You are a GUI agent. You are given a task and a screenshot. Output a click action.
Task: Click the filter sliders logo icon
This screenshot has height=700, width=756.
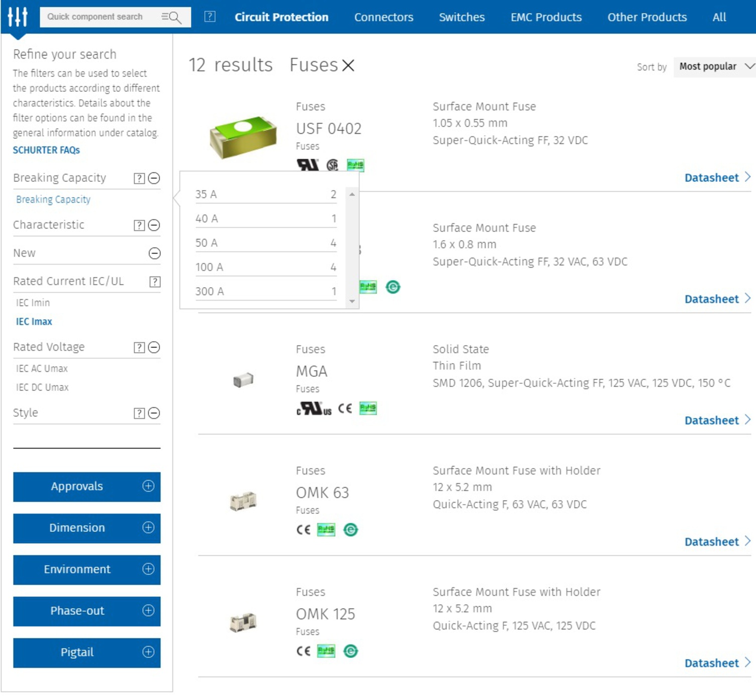pyautogui.click(x=18, y=17)
